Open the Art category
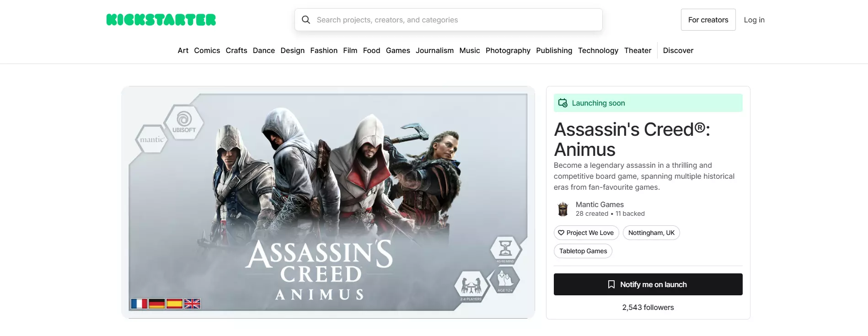This screenshot has height=336, width=868. coord(183,50)
